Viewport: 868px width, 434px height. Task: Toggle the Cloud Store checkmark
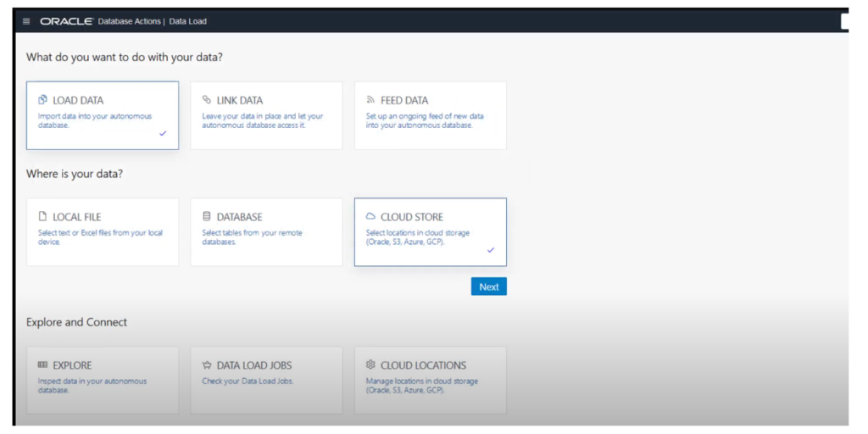(x=491, y=250)
